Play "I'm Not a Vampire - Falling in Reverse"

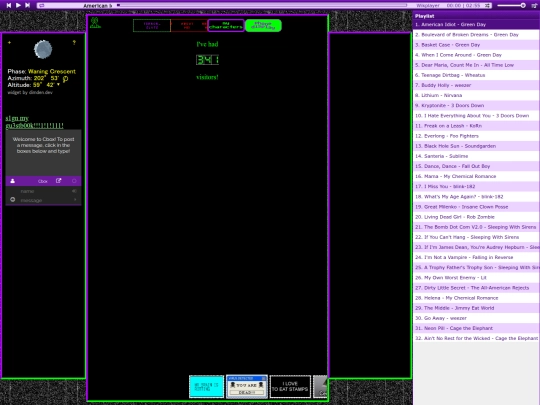coord(476,257)
